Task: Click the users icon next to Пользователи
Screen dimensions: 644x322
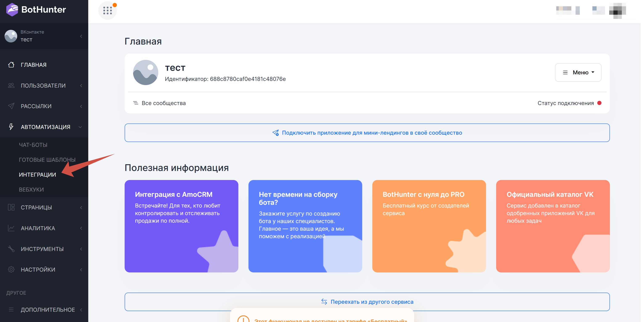Action: click(11, 85)
